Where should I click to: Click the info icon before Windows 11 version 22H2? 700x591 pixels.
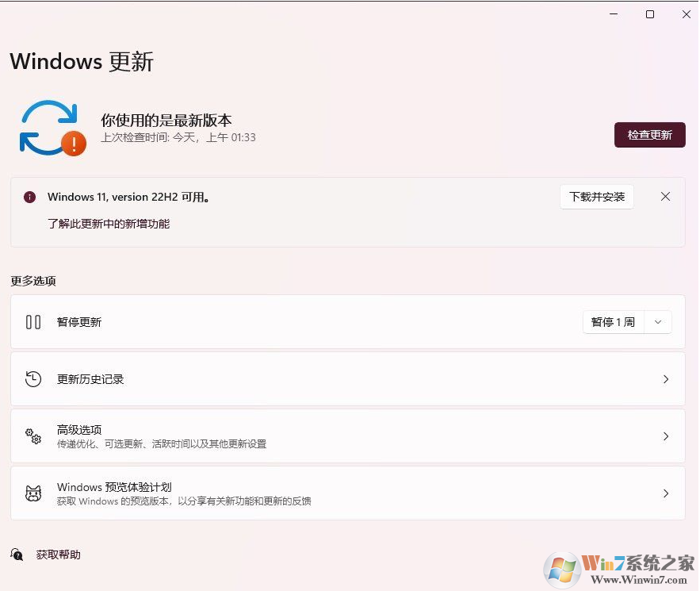pos(29,197)
